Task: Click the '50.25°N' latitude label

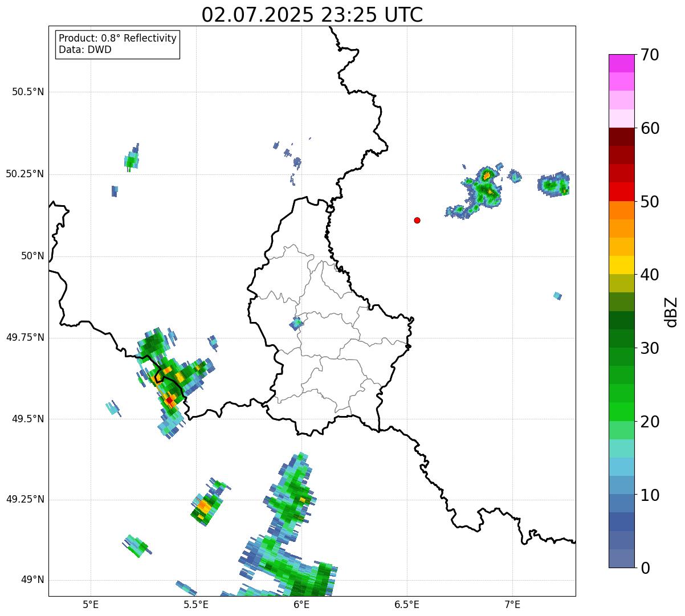Action: [x=25, y=174]
